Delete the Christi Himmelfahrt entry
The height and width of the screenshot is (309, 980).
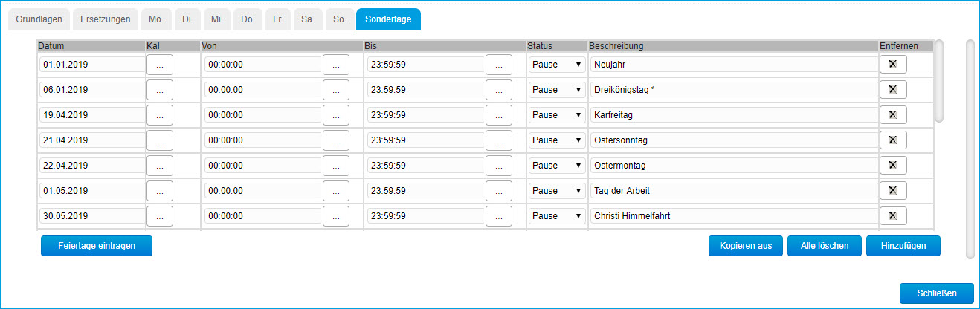[893, 216]
